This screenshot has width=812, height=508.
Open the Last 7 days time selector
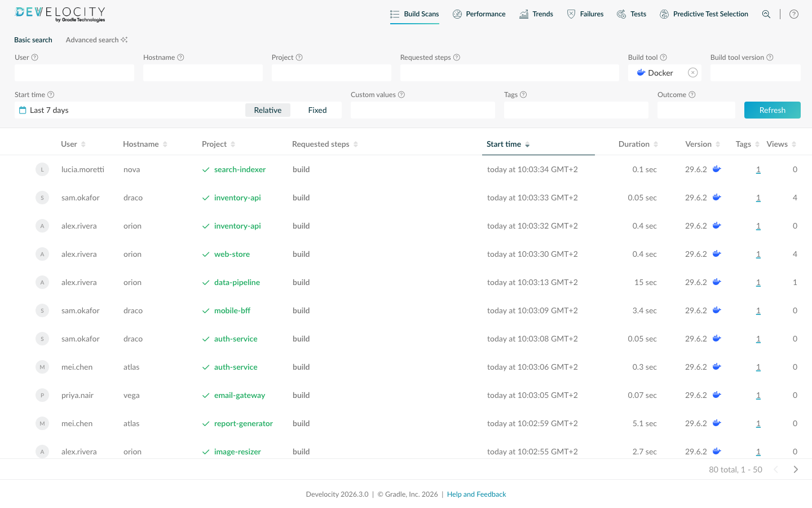130,110
